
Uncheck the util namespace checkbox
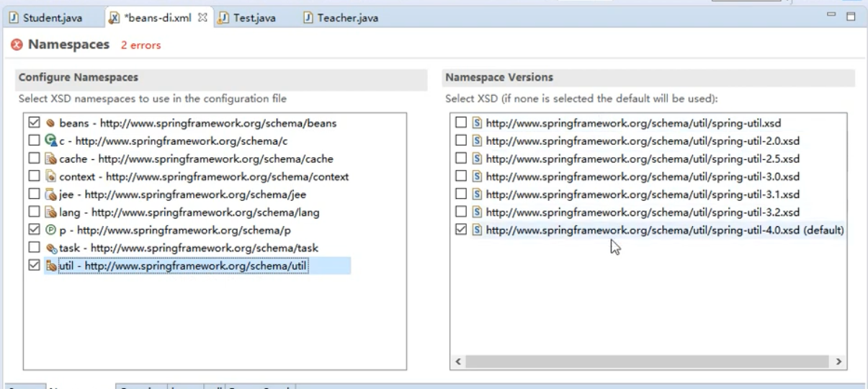click(34, 265)
